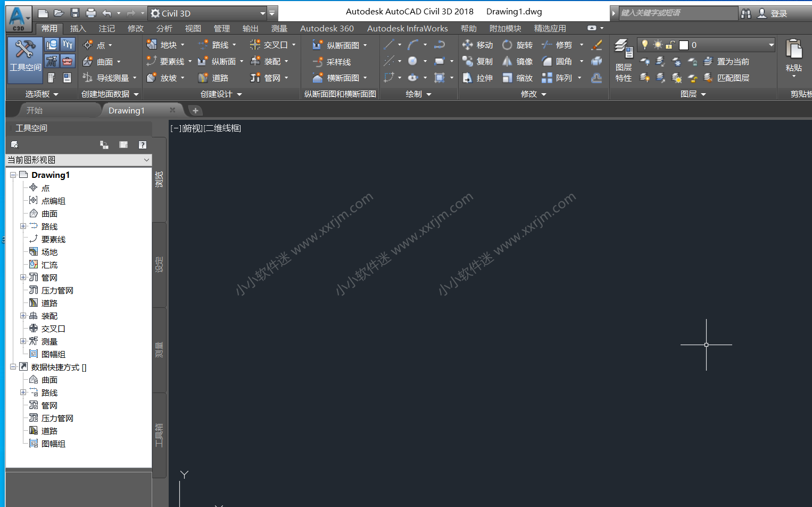Click the New drawing icon in quick access toolbar
Screen dimensions: 812x507
pyautogui.click(x=43, y=13)
